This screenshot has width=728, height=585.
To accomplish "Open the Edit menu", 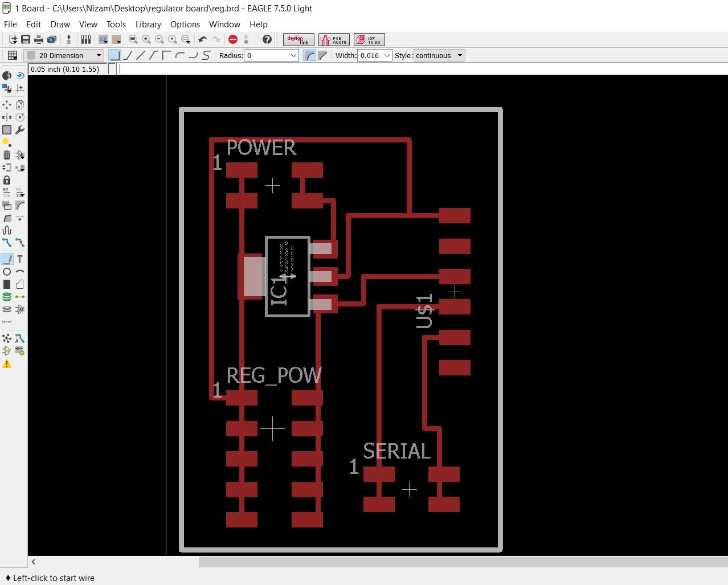I will coord(34,24).
